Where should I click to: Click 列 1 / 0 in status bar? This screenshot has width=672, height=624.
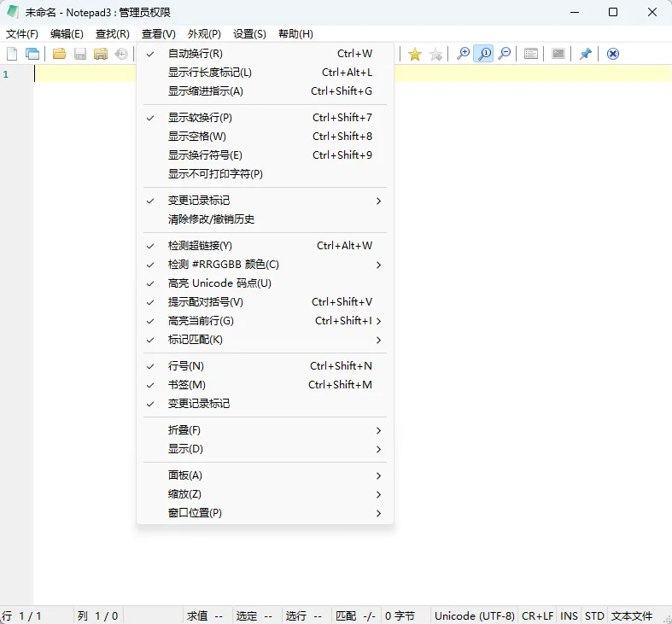coord(97,615)
